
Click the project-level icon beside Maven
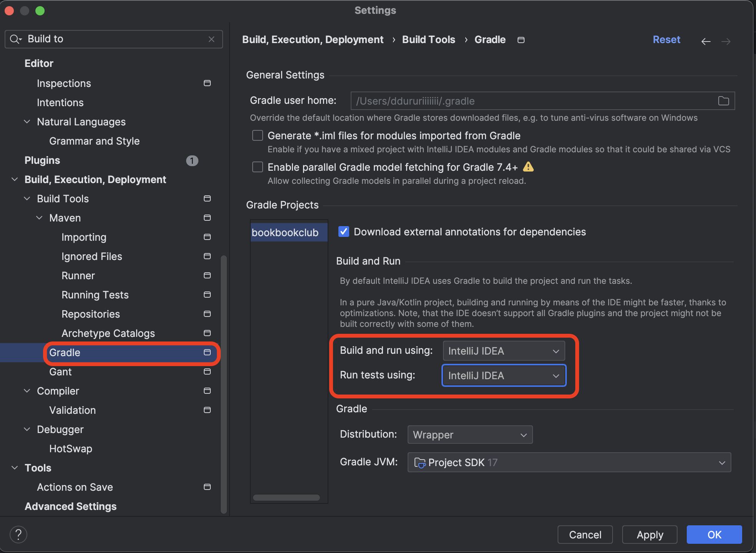pos(207,218)
